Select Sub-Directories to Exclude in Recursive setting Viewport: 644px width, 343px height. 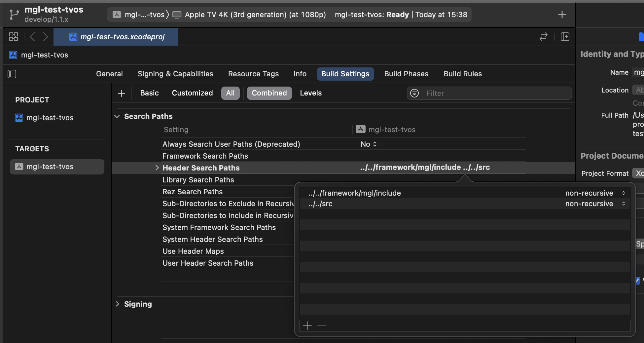tap(228, 204)
